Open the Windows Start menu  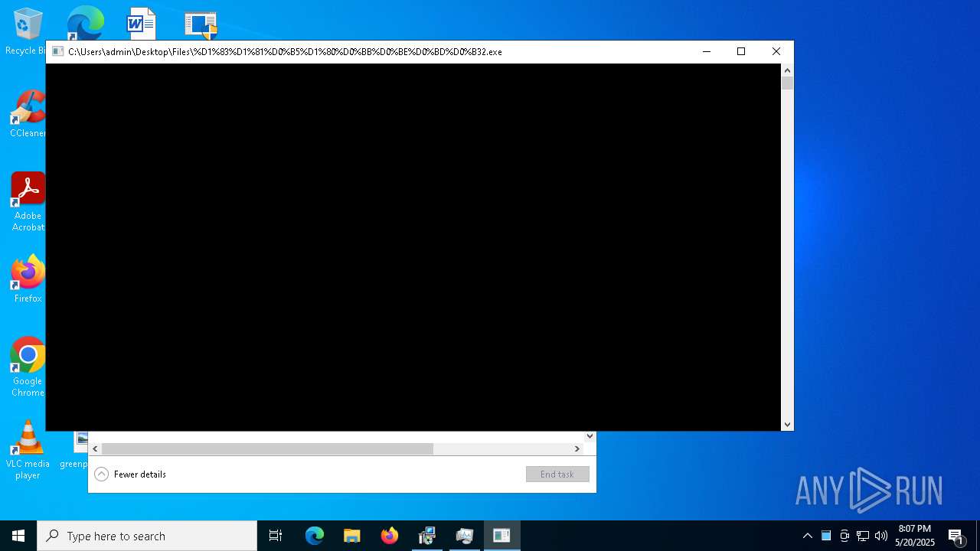[18, 536]
